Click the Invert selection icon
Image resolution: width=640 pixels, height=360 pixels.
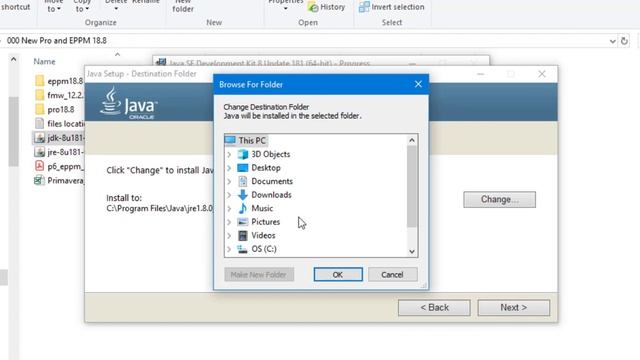[x=364, y=7]
